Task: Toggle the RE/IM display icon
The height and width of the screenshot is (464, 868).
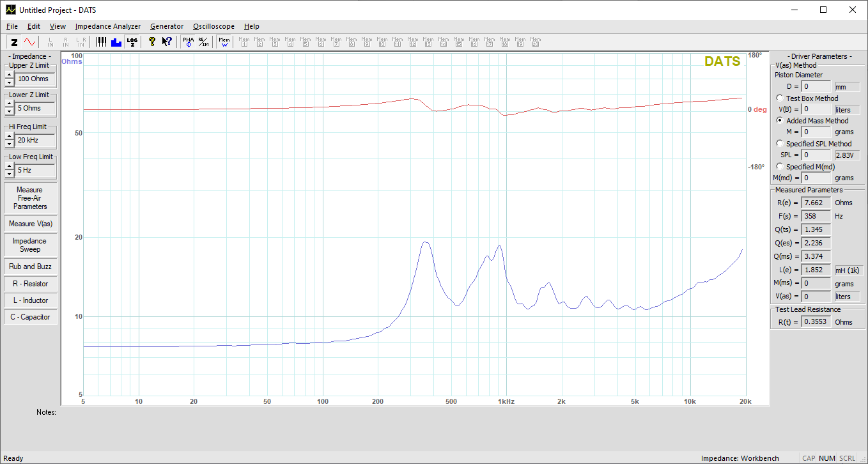Action: click(x=203, y=42)
